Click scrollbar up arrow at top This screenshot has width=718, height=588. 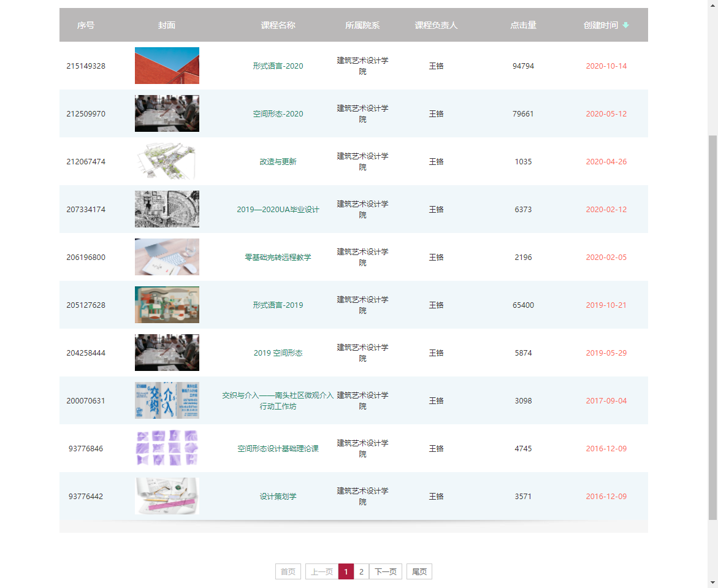[712, 4]
